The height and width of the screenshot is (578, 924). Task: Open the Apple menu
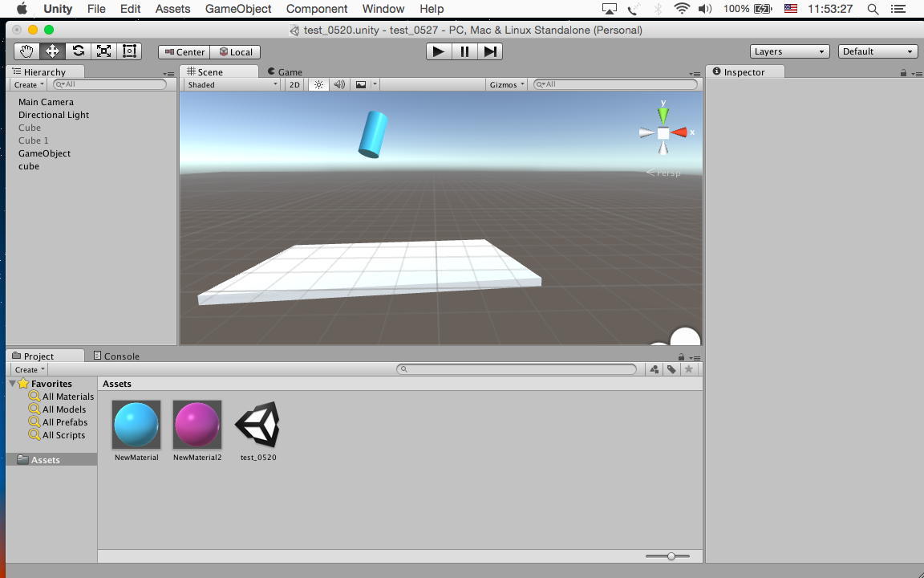[22, 8]
